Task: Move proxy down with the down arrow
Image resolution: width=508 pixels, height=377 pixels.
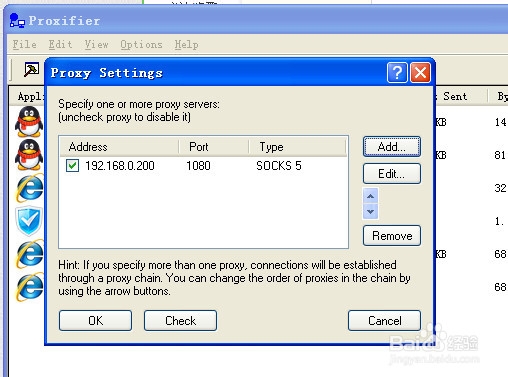Action: coord(370,211)
